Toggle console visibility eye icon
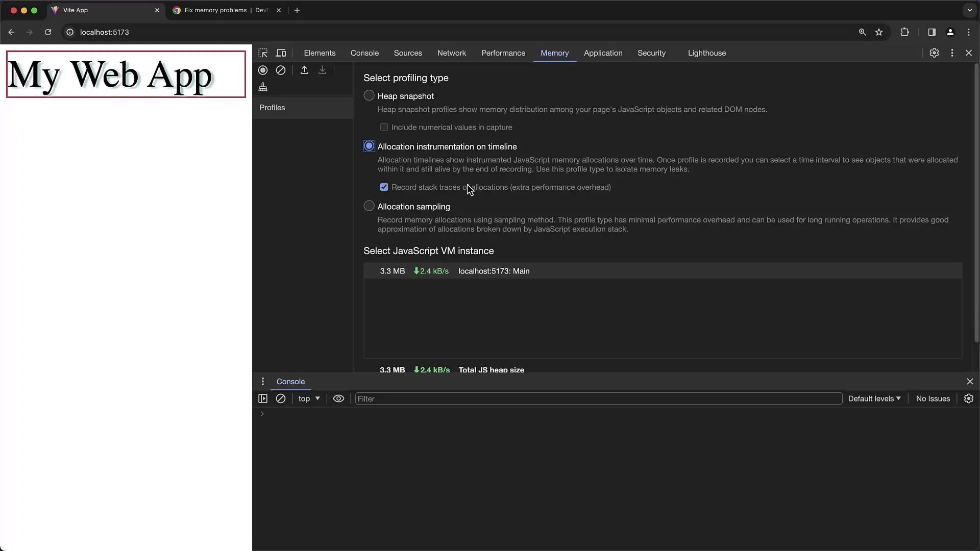The height and width of the screenshot is (551, 980). 338,398
